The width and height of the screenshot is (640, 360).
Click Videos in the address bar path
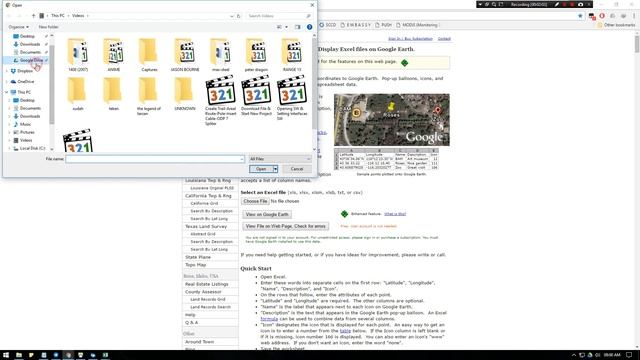coord(78,16)
